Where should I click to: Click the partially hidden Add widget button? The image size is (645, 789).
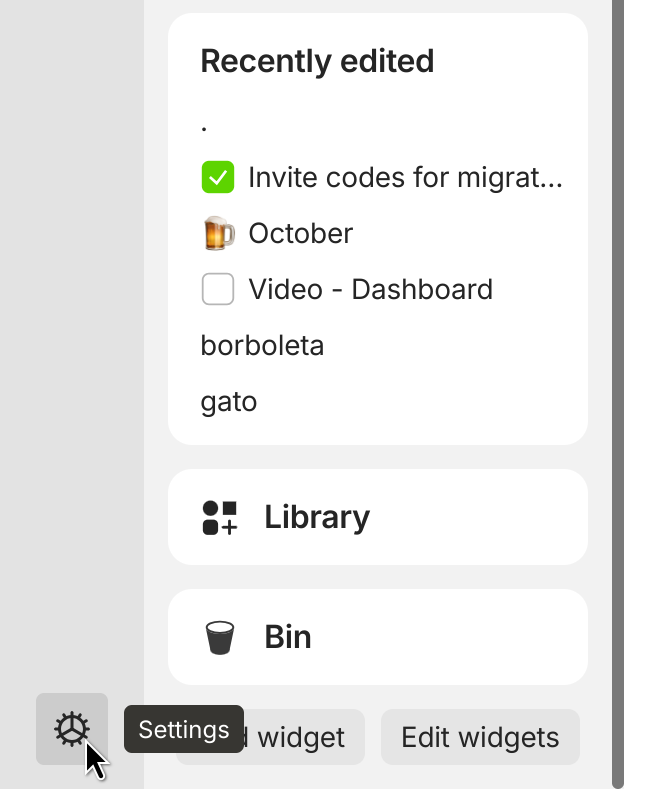304,738
